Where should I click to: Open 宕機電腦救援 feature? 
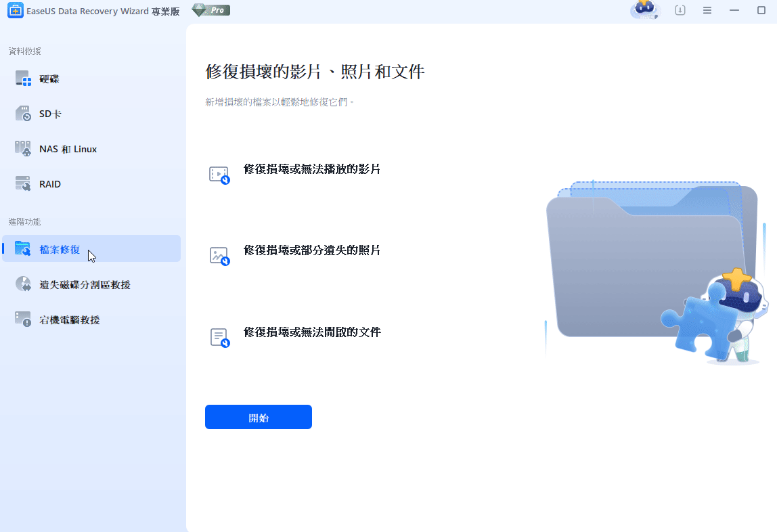91,320
